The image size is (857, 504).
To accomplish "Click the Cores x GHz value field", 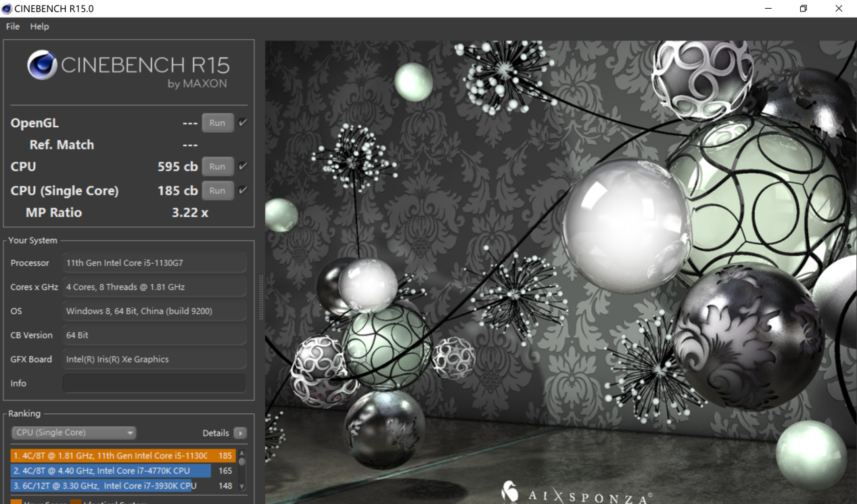I will (155, 287).
